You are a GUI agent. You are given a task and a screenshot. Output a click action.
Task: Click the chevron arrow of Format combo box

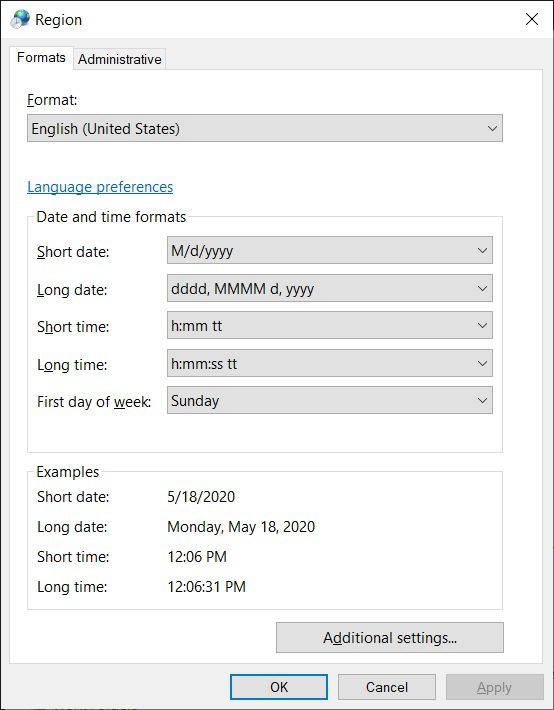click(492, 129)
